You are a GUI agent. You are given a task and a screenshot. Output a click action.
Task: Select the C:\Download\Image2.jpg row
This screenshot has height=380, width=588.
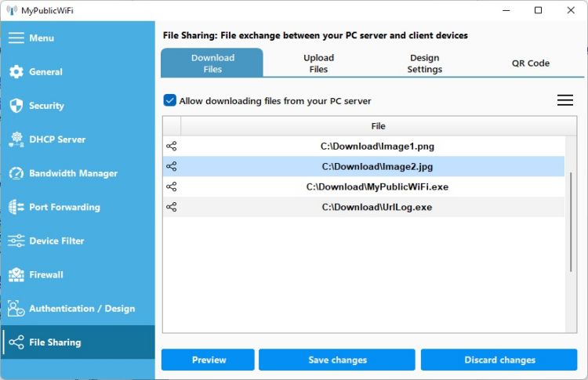(x=364, y=166)
